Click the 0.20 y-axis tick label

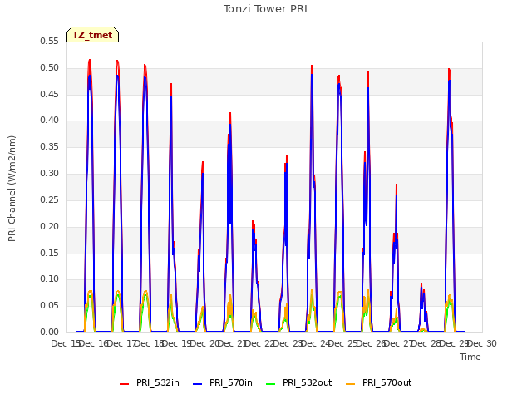tap(49, 226)
